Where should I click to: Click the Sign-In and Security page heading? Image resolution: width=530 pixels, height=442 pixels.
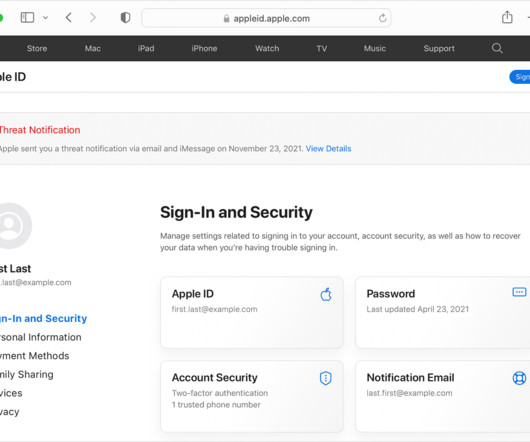click(236, 213)
